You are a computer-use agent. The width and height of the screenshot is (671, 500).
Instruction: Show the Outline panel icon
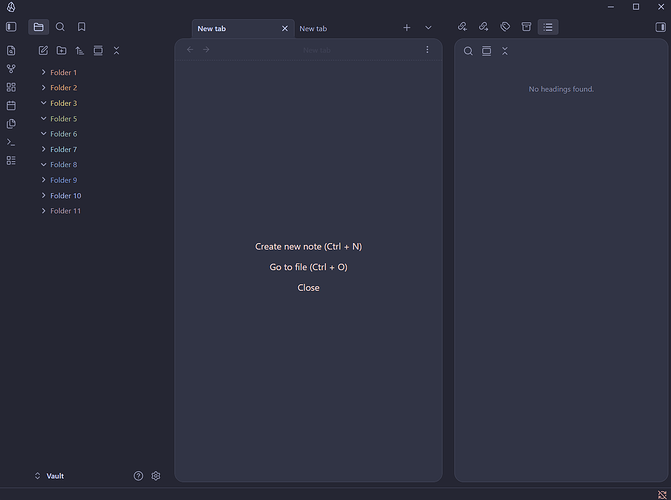click(548, 27)
